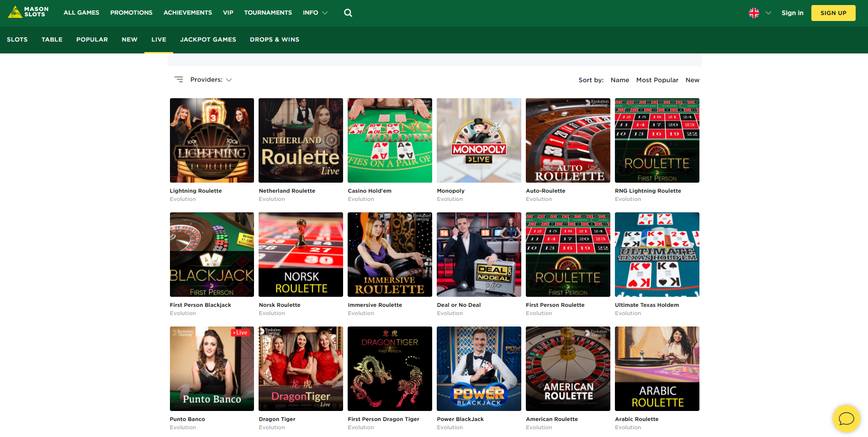This screenshot has width=868, height=437.
Task: Sort games by Most Popular
Action: point(657,80)
